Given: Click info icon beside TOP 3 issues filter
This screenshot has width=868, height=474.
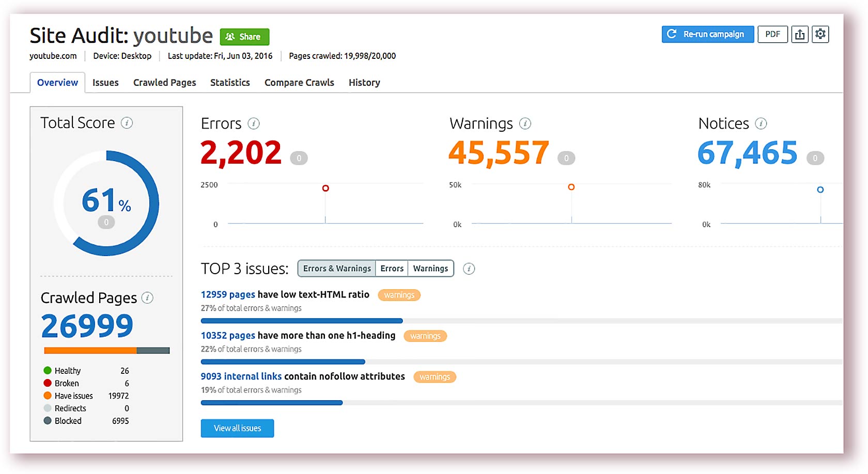Looking at the screenshot, I should click(x=469, y=268).
